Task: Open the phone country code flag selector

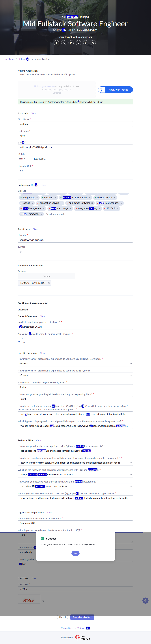Action: click(22, 159)
